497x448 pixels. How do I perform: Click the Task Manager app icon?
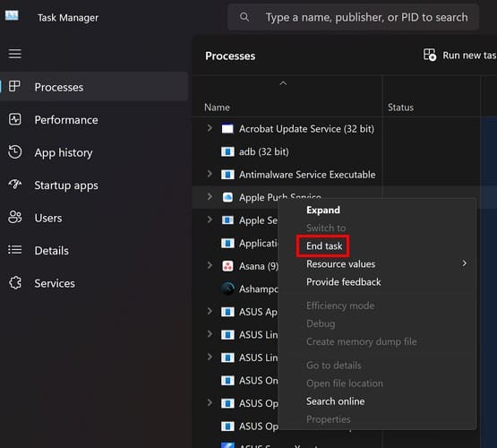click(x=12, y=15)
